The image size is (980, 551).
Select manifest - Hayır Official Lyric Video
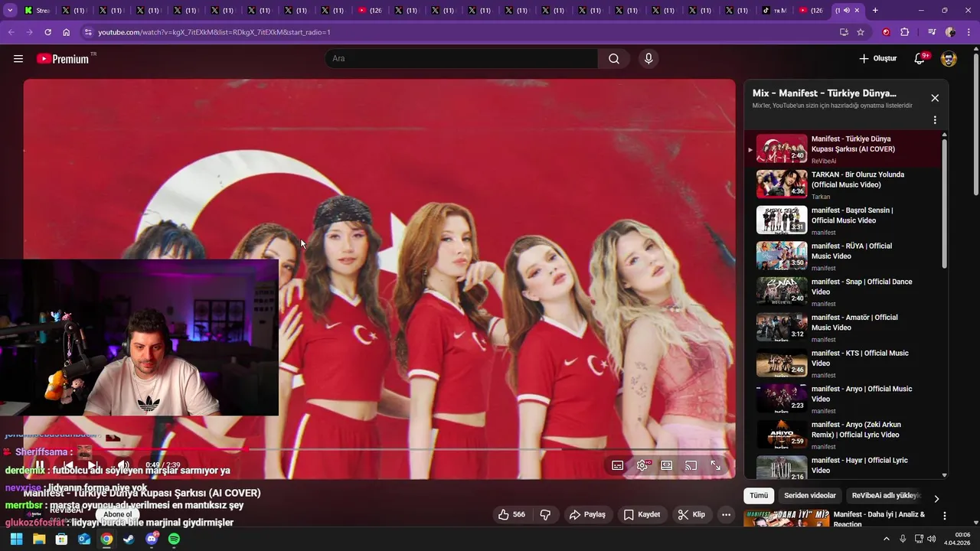click(x=842, y=467)
